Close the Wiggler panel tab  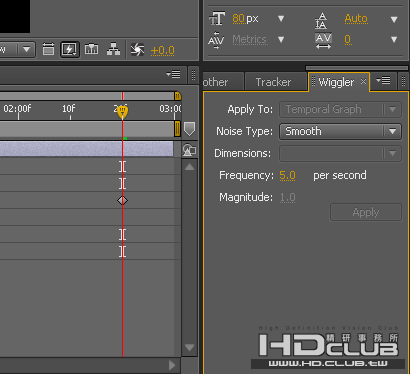pos(363,81)
